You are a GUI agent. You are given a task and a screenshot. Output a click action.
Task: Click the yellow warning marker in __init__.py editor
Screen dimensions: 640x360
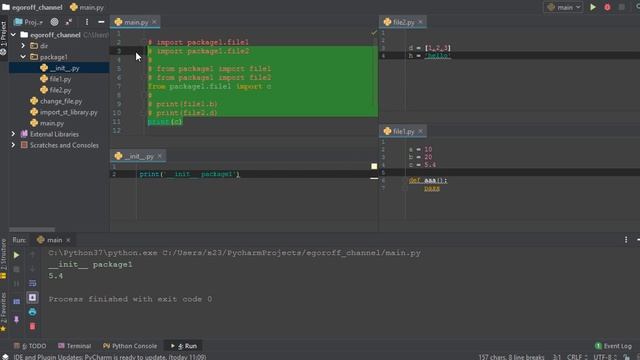click(x=374, y=166)
